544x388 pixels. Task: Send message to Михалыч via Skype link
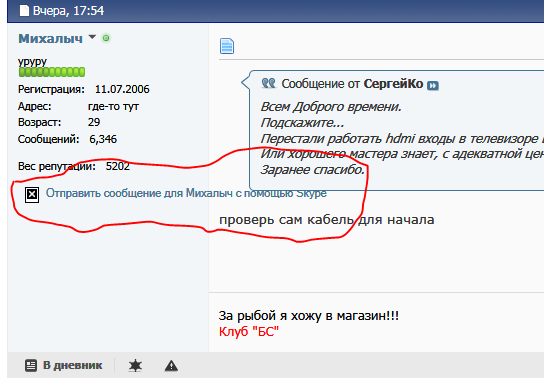pos(186,193)
